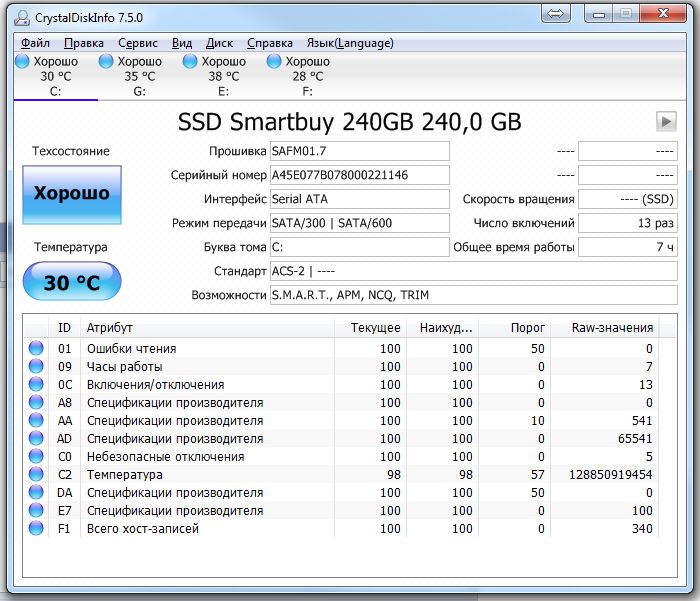700x601 pixels.
Task: Select the Часы работы attribute text
Action: click(125, 367)
